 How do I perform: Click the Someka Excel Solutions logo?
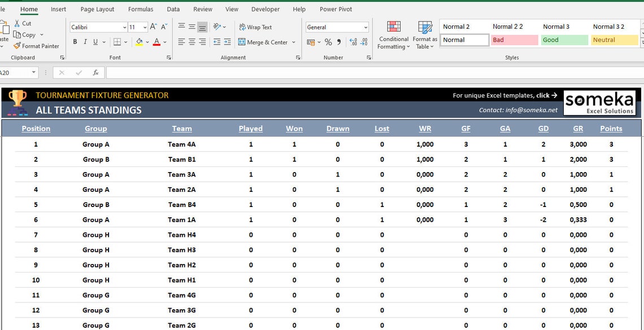[600, 102]
